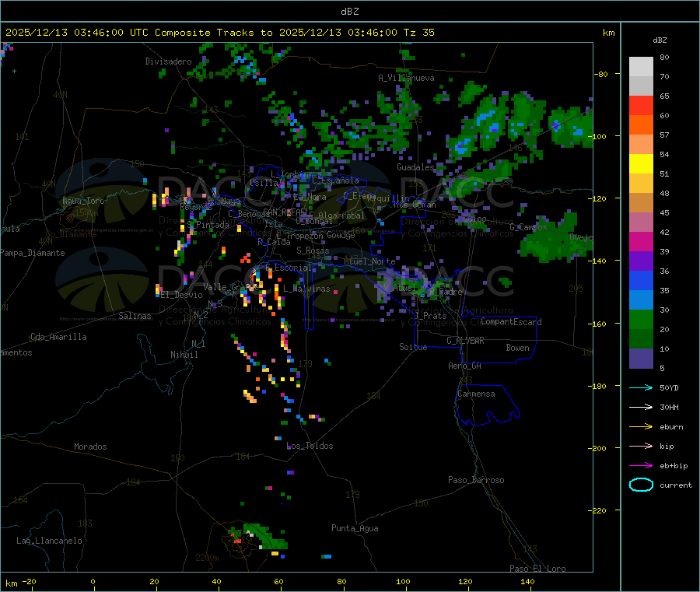
Task: Click the G_ALVEAR map label
Action: click(465, 341)
